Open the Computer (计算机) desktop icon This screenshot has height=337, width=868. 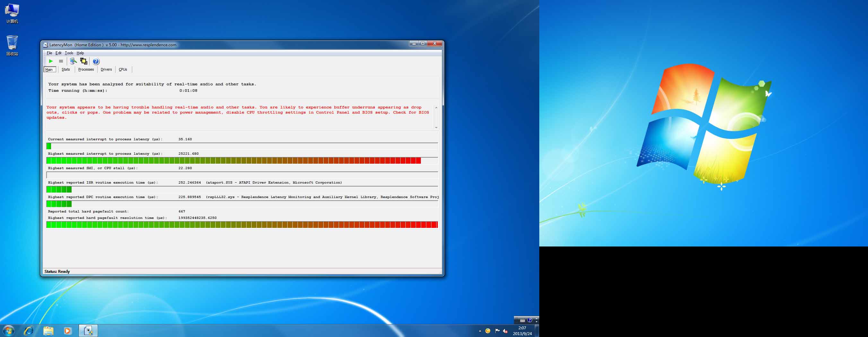12,13
